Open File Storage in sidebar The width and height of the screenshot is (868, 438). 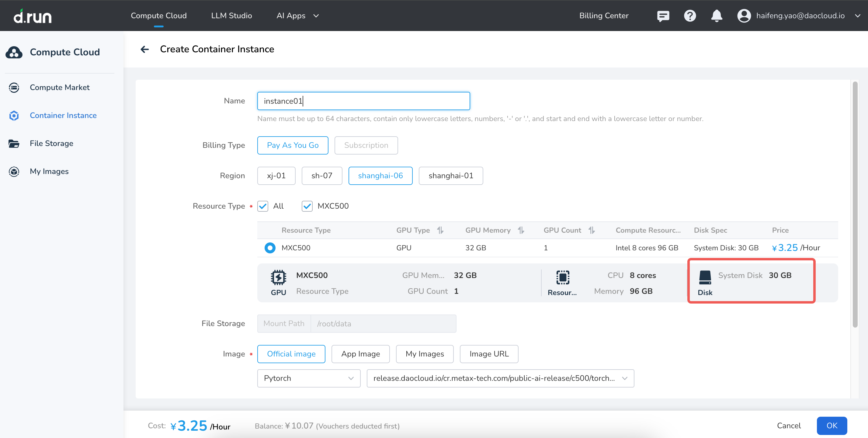point(51,143)
